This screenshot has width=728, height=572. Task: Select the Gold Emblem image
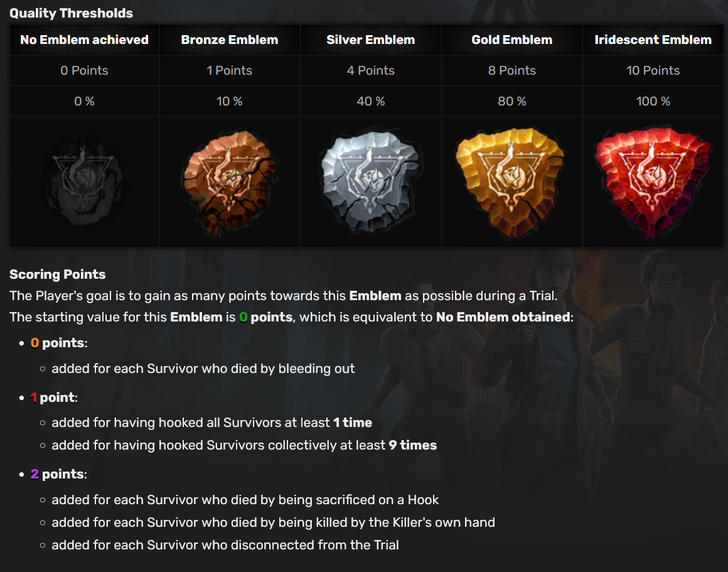(x=511, y=182)
